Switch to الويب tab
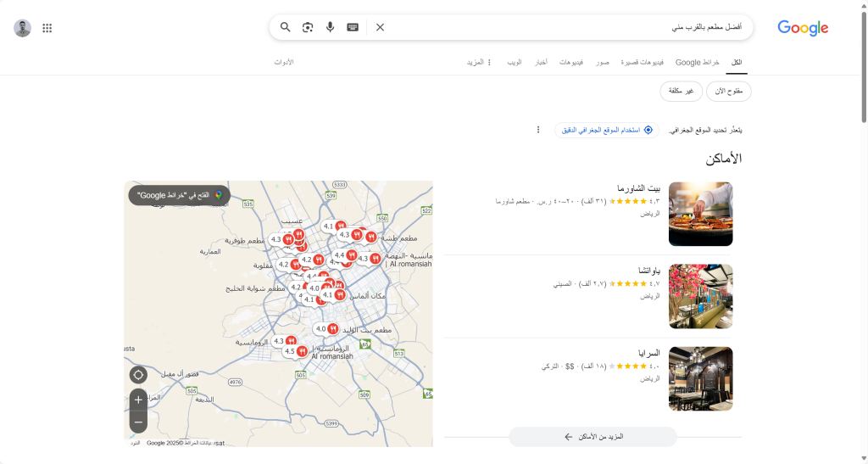Viewport: 868px width, 464px height. [x=515, y=63]
